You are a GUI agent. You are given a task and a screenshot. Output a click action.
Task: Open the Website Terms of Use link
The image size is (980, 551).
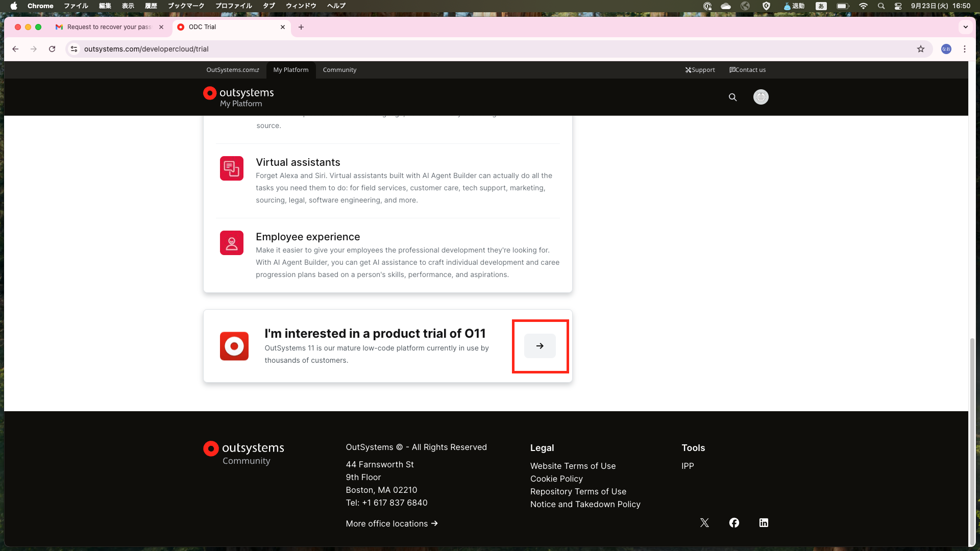pyautogui.click(x=573, y=466)
